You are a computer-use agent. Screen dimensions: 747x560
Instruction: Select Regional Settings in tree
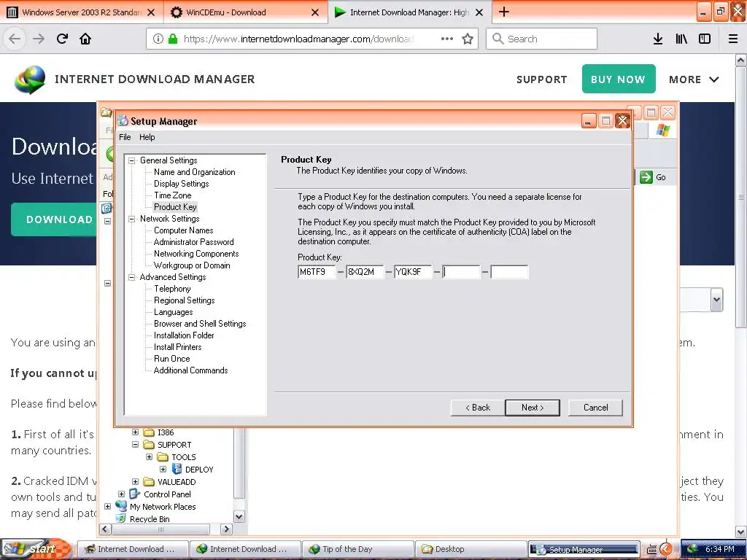point(184,300)
